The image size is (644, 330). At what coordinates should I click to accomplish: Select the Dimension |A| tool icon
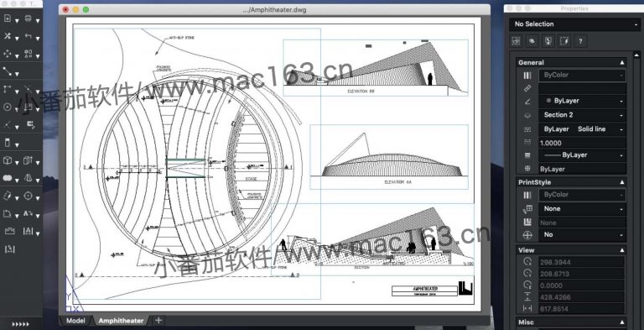[28, 231]
